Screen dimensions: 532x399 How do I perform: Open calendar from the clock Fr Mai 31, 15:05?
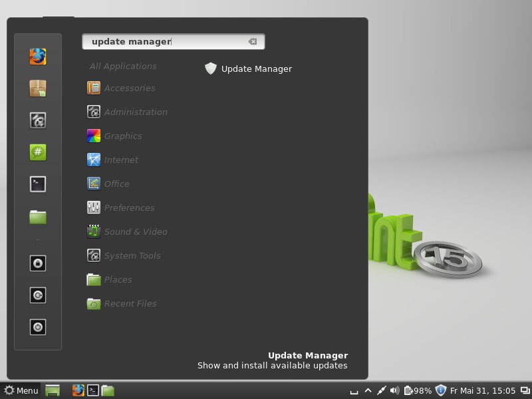(x=483, y=391)
